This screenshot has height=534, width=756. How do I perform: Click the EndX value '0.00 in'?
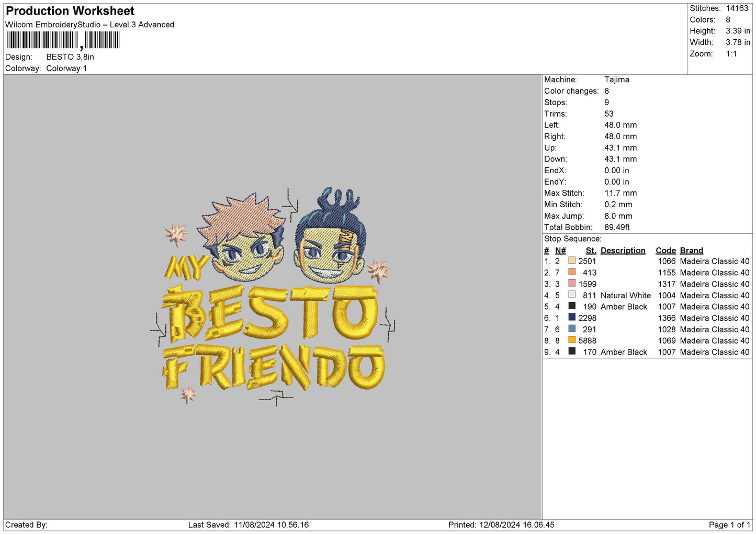[617, 171]
